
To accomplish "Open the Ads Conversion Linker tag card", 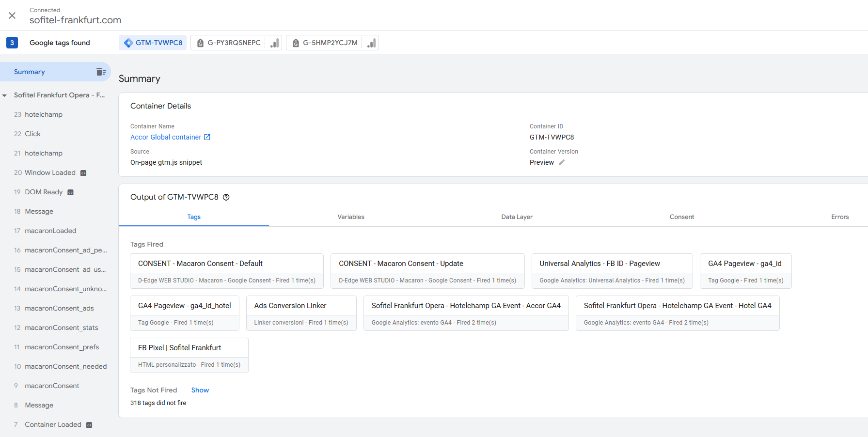I will coord(301,313).
